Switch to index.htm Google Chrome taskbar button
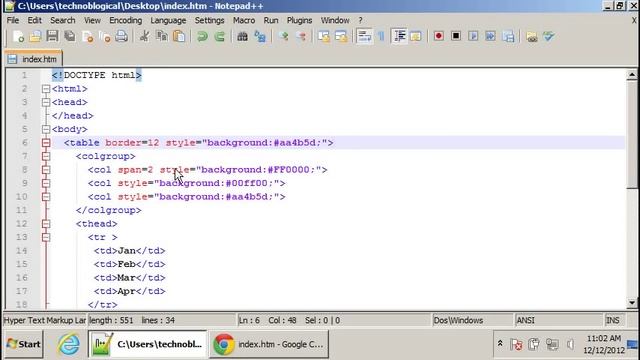The height and width of the screenshot is (360, 640). tap(269, 344)
